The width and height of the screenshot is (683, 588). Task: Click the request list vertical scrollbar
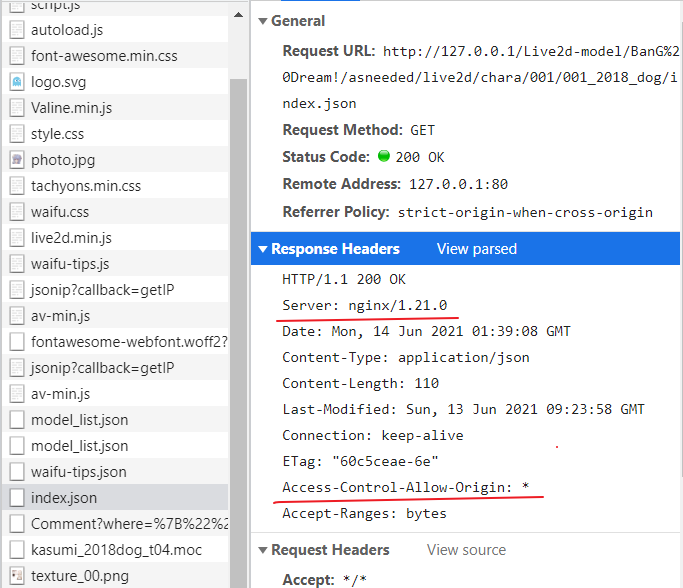click(238, 300)
